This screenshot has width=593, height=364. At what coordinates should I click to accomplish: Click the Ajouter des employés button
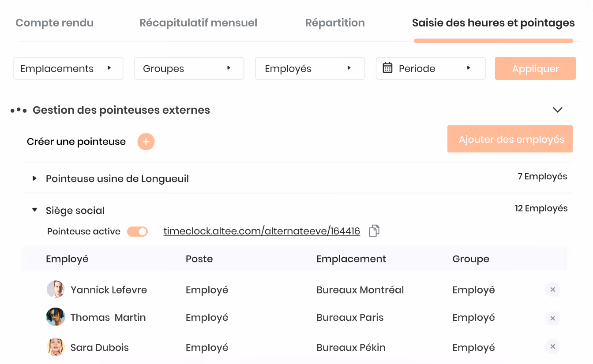click(510, 139)
